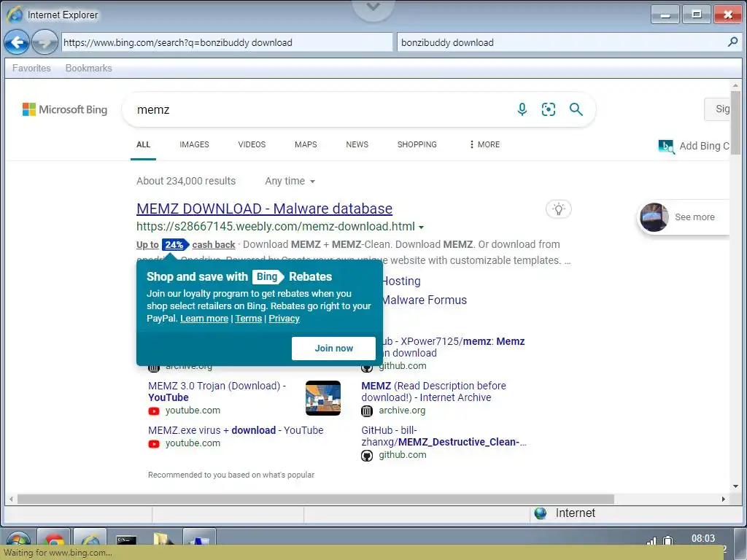Open Terms link in rebates popup
Image resolution: width=747 pixels, height=560 pixels.
click(248, 319)
